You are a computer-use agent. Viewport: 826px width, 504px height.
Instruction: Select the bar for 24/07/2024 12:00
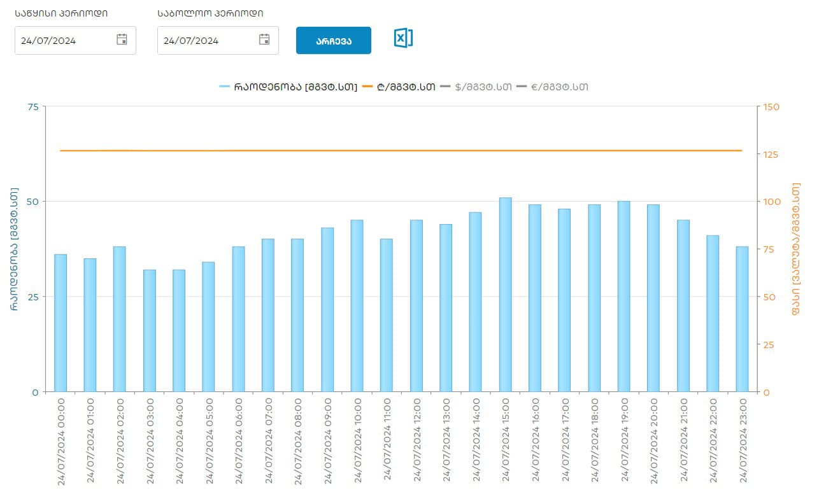click(416, 305)
